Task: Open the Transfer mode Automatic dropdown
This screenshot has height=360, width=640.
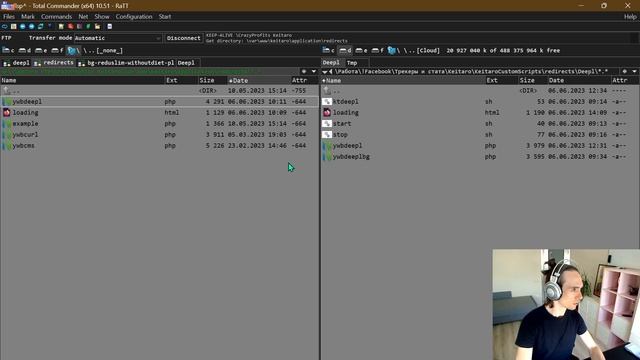Action: (x=118, y=38)
